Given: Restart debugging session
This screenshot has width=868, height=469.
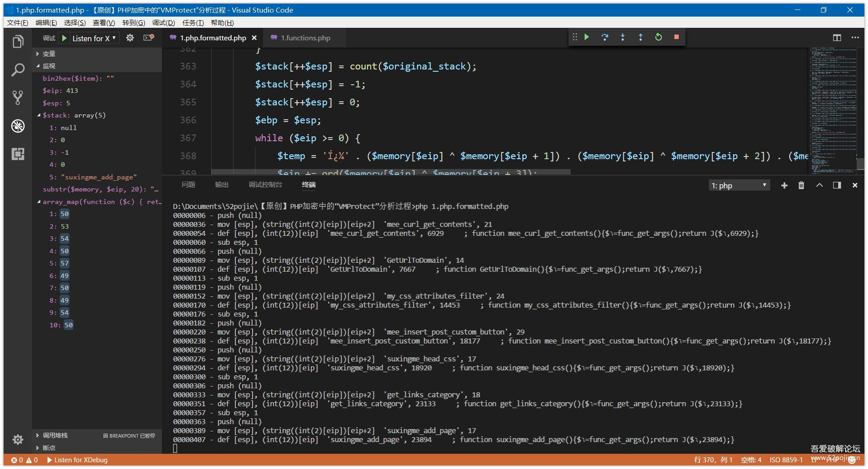Looking at the screenshot, I should (659, 37).
